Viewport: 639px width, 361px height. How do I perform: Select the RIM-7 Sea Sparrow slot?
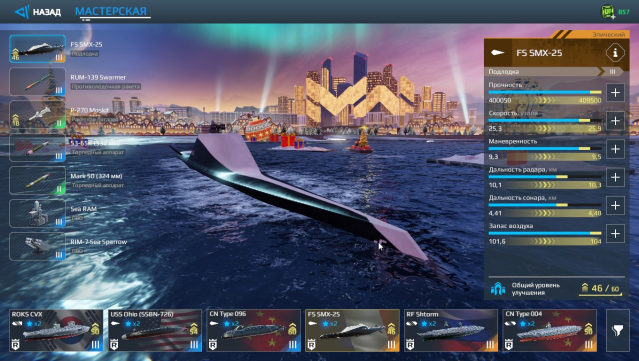(37, 247)
